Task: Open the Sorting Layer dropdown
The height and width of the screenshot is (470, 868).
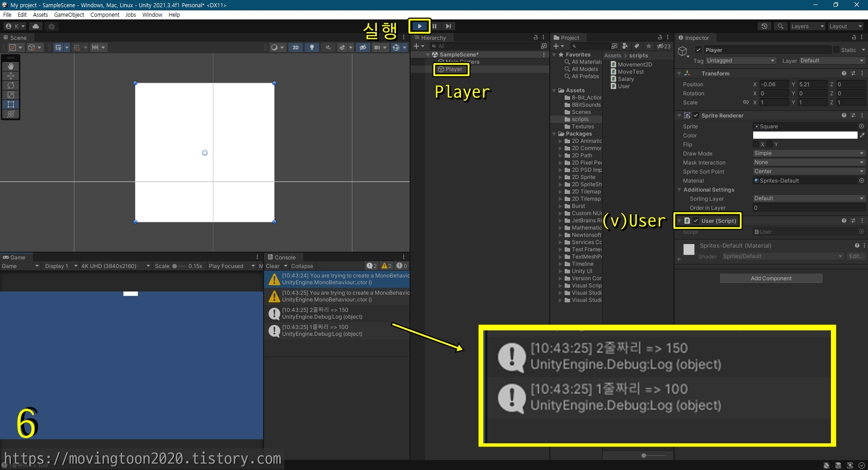Action: click(x=809, y=198)
